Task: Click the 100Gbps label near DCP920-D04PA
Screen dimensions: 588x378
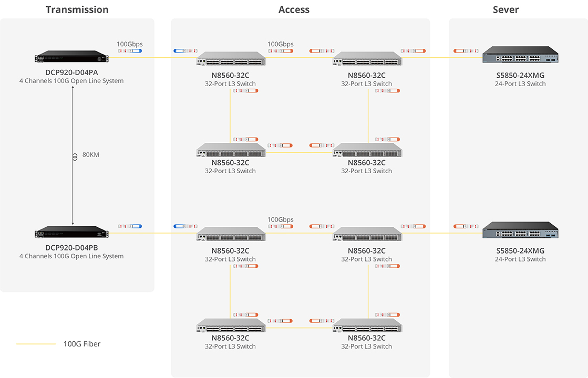Action: [x=129, y=44]
